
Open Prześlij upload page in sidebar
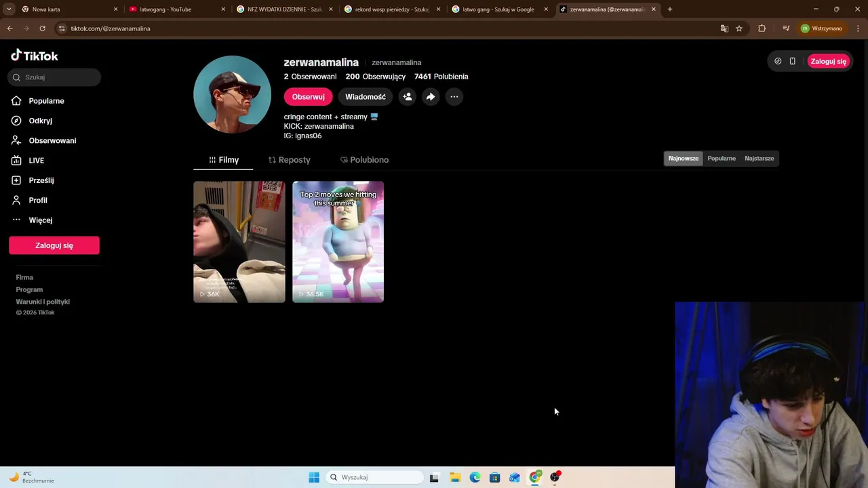tap(33, 180)
